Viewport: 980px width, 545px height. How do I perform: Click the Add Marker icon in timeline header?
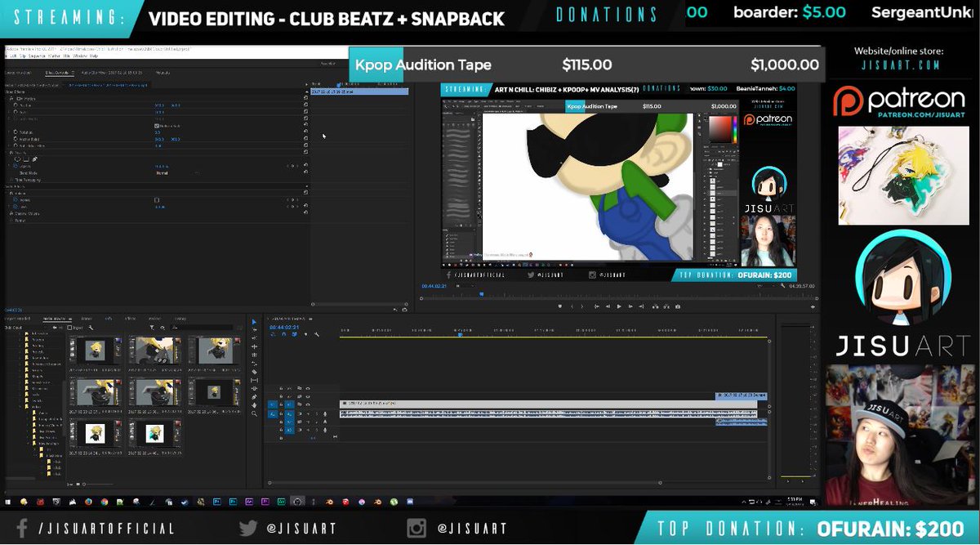click(305, 334)
